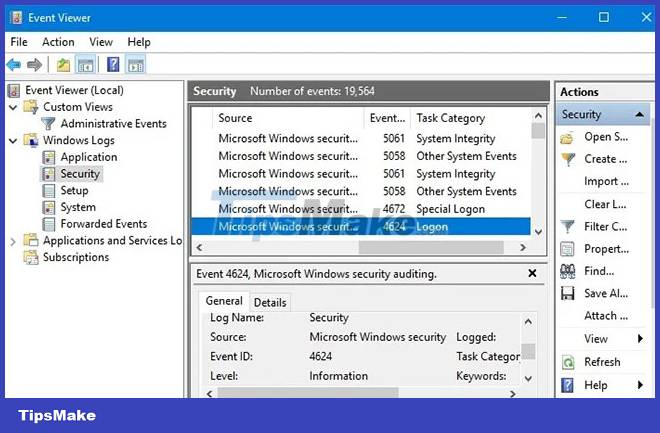
Task: Open the File menu
Action: tap(19, 42)
